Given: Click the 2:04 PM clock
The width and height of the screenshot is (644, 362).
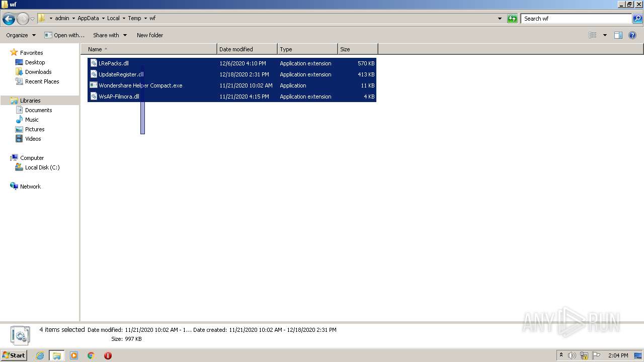Looking at the screenshot, I should coord(618,355).
